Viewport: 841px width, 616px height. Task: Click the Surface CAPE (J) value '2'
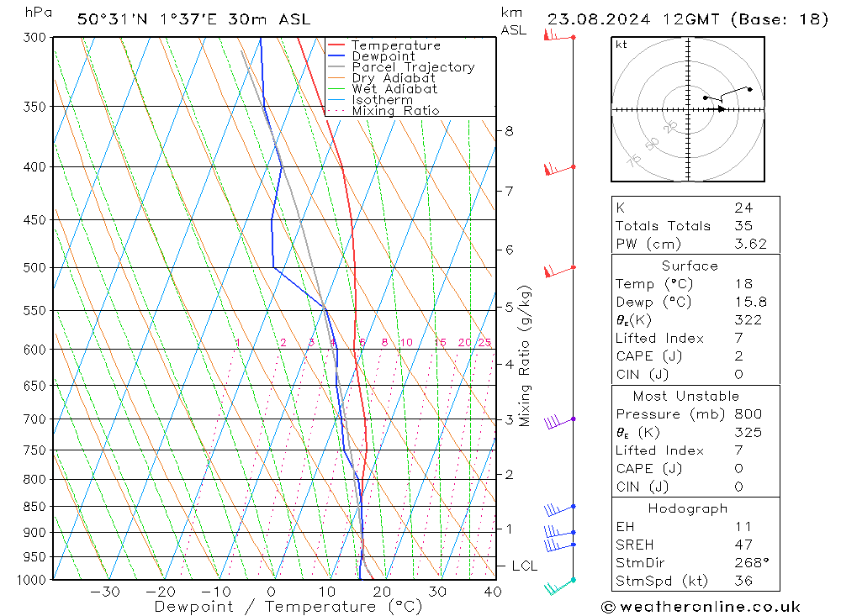[x=739, y=356]
